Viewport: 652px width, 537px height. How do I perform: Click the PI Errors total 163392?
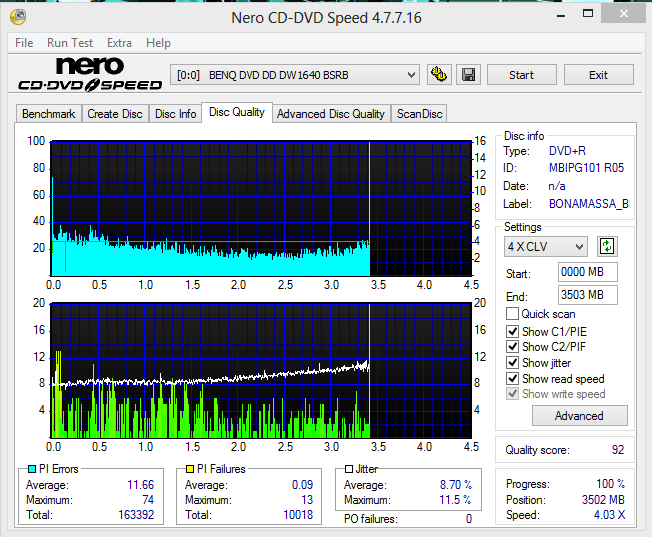coord(136,515)
